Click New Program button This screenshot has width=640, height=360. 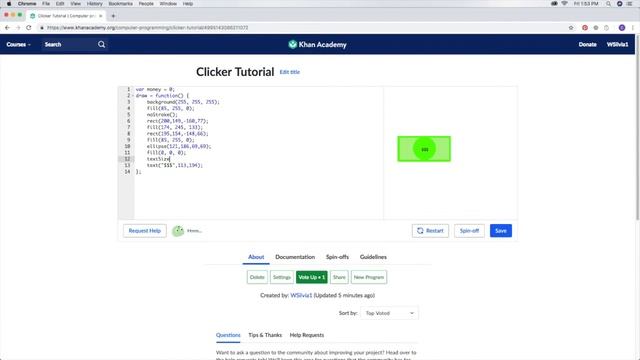[369, 277]
